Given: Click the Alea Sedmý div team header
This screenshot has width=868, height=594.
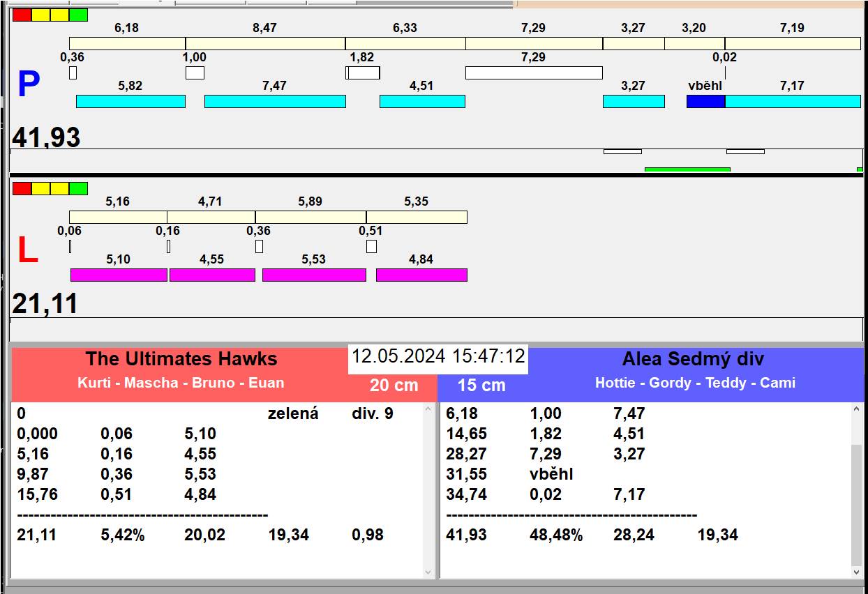Looking at the screenshot, I should 693,359.
